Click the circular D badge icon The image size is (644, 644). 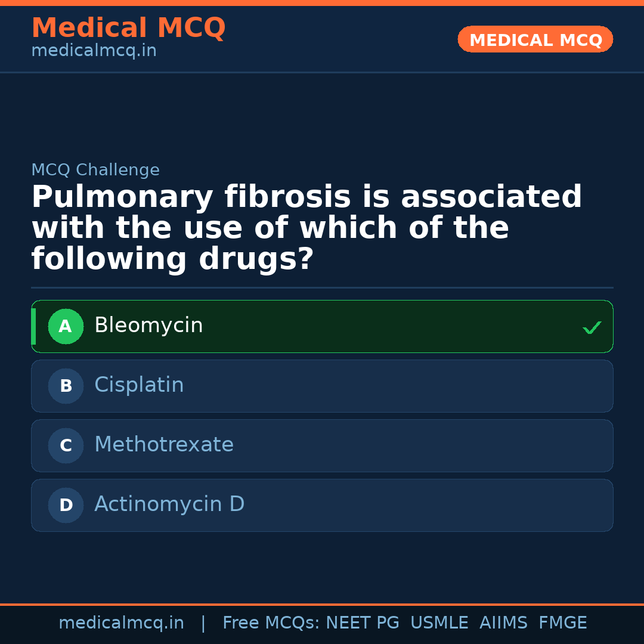coord(66,505)
